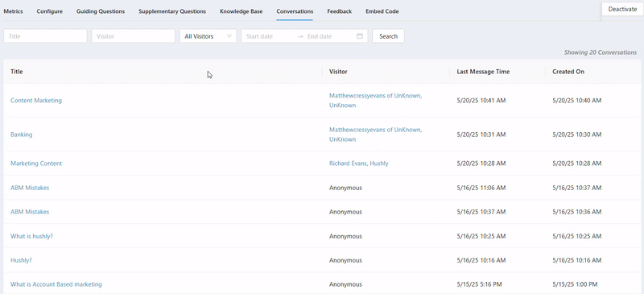This screenshot has width=644, height=294.
Task: Click the Last Message Time column header
Action: [483, 72]
